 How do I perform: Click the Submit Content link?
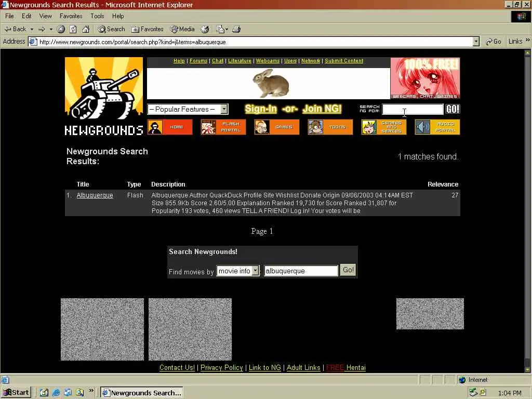344,61
